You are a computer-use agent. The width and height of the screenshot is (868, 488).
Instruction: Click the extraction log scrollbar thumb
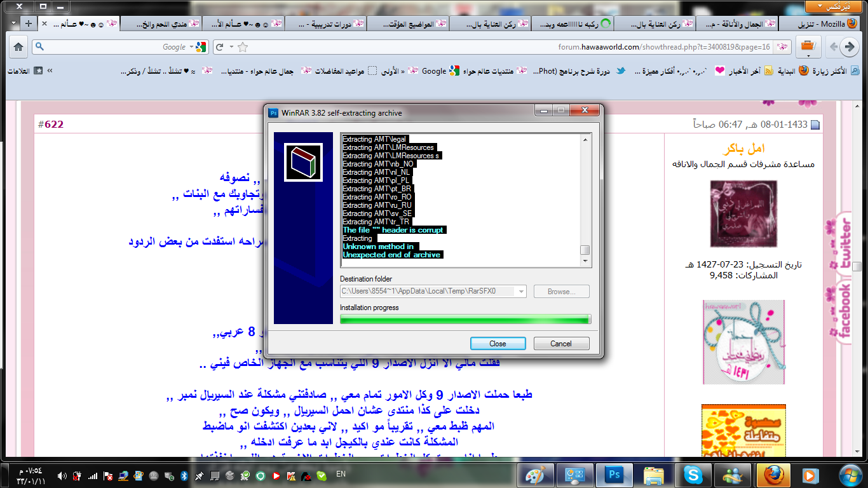coord(585,250)
